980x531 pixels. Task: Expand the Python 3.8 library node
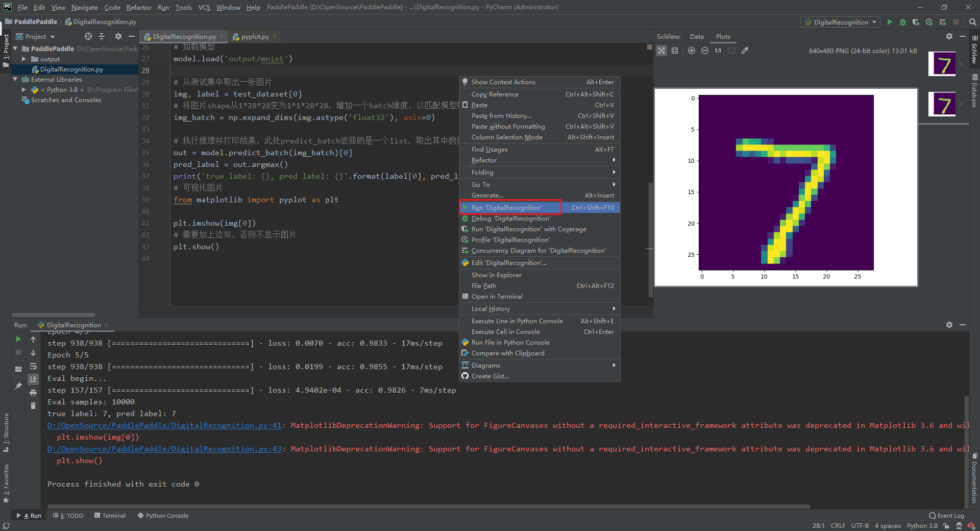pos(24,90)
